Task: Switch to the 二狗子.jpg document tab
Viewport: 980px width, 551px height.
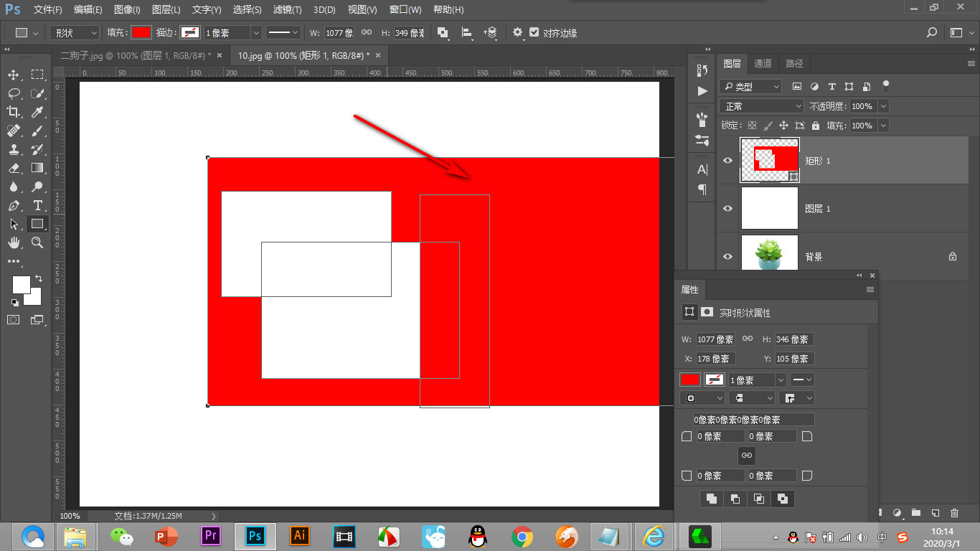Action: pos(136,55)
